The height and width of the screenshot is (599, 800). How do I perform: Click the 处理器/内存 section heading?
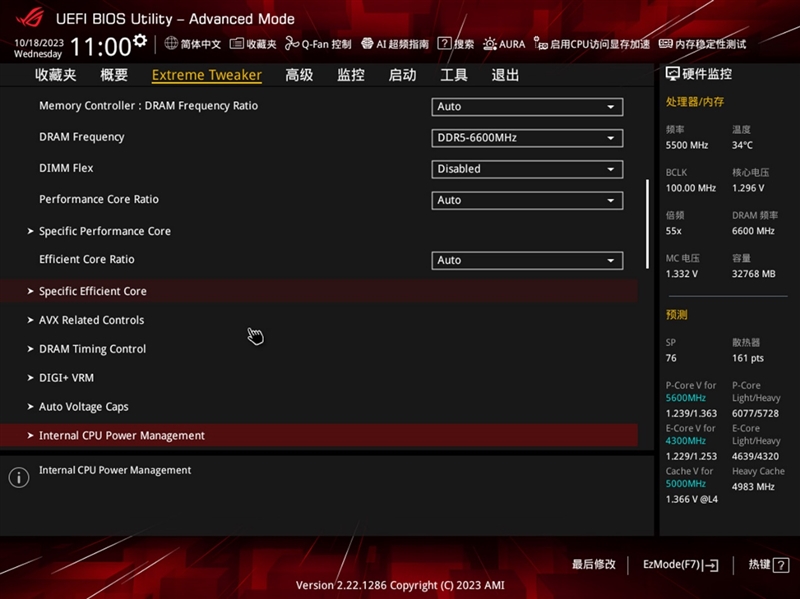click(x=694, y=102)
